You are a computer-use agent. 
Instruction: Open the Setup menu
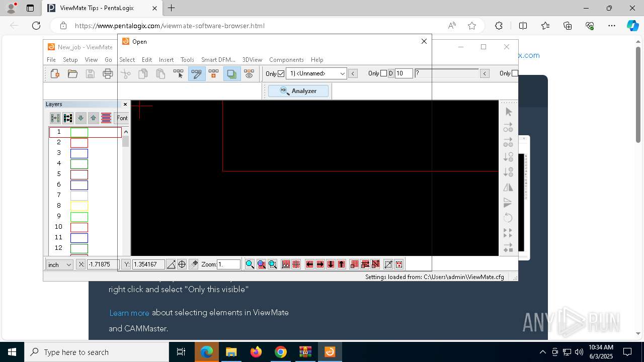(x=70, y=59)
